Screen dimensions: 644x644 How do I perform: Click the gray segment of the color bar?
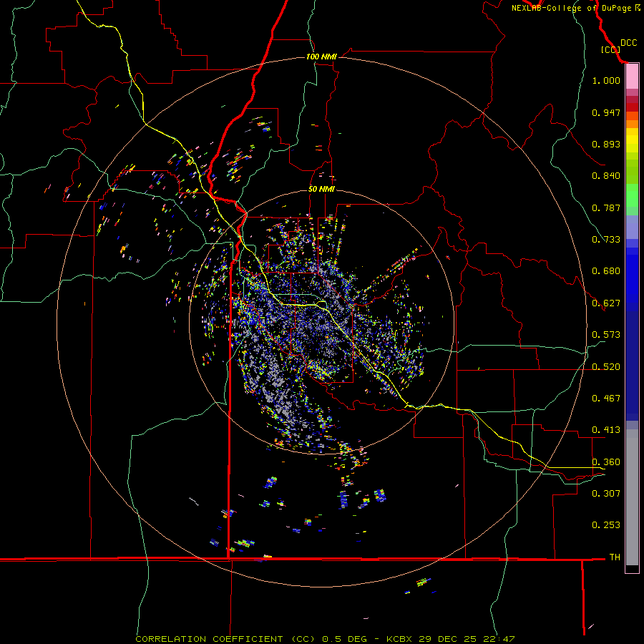pos(632,497)
